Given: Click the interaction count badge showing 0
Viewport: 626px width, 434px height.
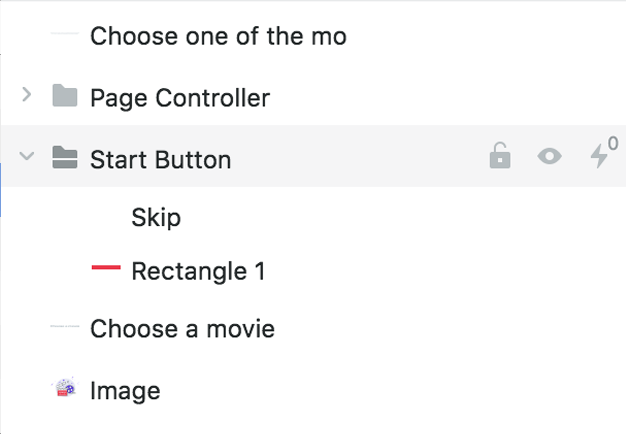Looking at the screenshot, I should tap(613, 143).
